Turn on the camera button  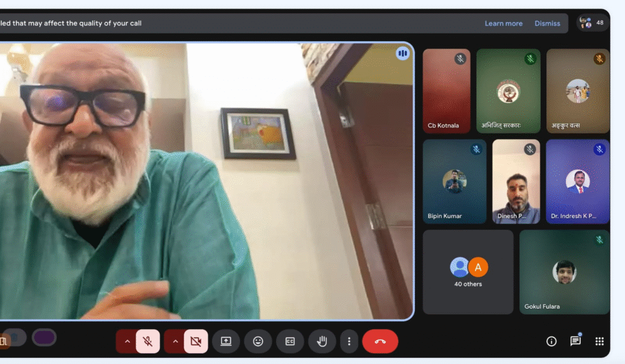click(196, 341)
